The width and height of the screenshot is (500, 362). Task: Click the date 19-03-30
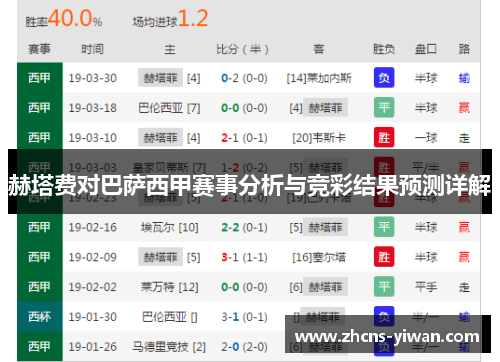(93, 78)
